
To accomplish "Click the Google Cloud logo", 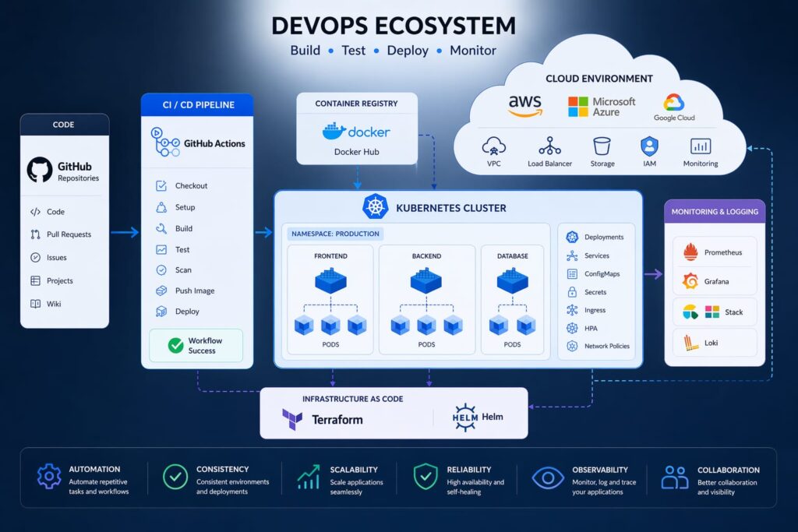I will tap(674, 107).
